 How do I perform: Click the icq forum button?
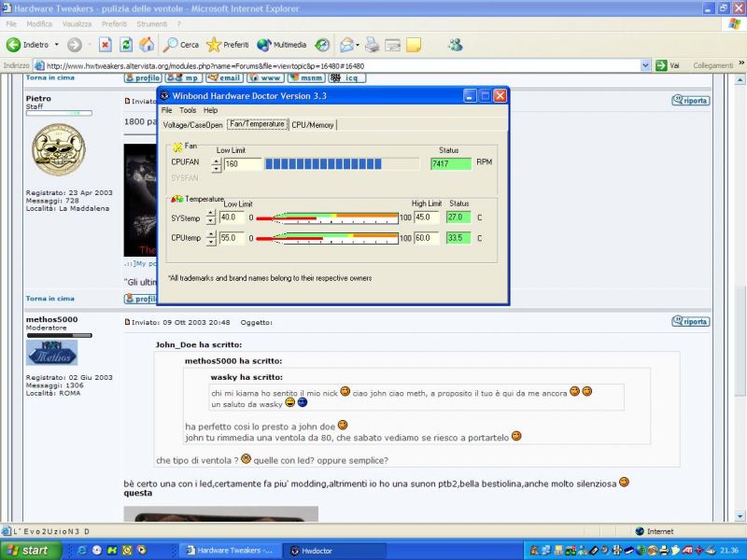pos(346,77)
